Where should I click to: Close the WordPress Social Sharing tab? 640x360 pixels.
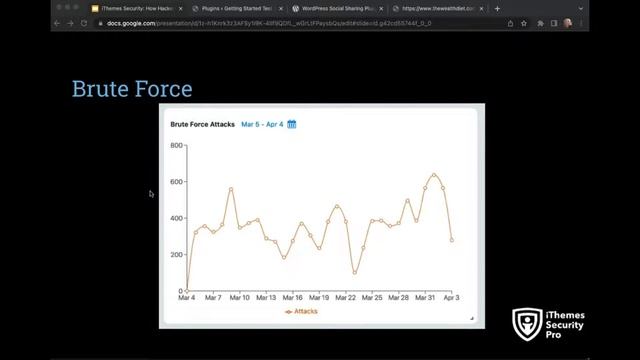[381, 9]
